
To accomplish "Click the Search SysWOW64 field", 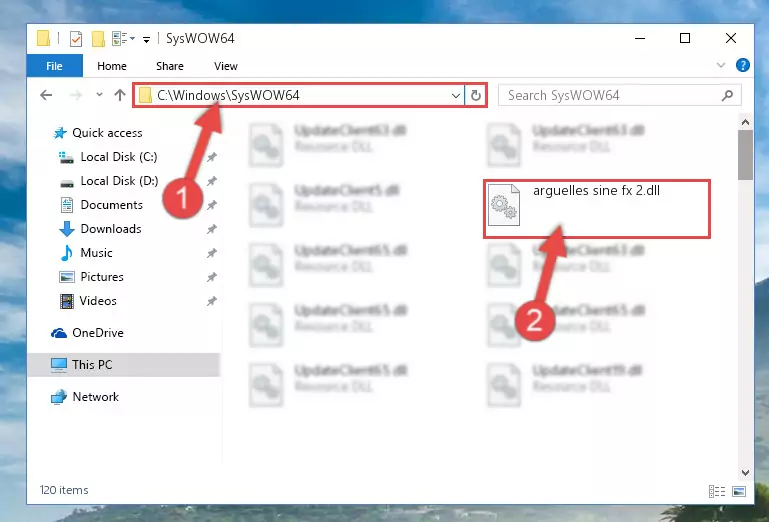I will tap(620, 95).
